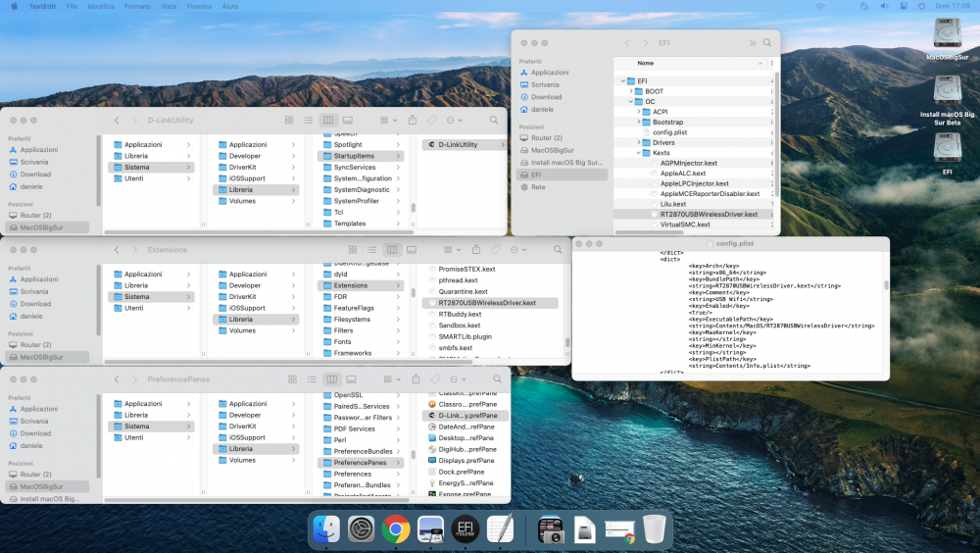Open the Formato menu
The image size is (980, 553).
click(x=137, y=6)
